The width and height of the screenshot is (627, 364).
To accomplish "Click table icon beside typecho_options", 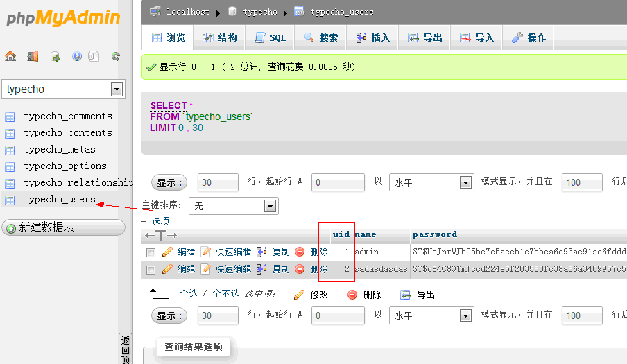I will (10, 166).
